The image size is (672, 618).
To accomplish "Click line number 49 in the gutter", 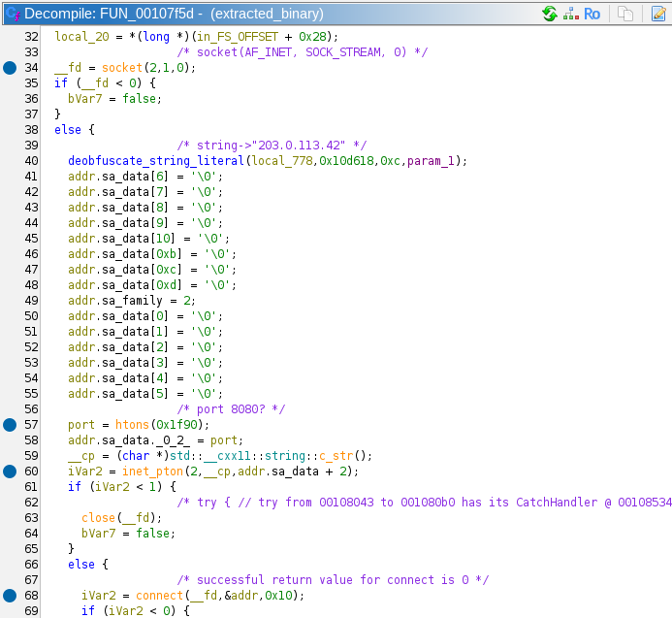I will (x=31, y=301).
